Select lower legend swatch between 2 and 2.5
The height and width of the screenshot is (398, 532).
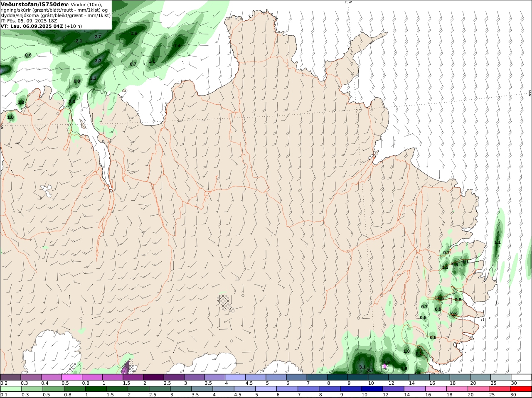[138, 389]
